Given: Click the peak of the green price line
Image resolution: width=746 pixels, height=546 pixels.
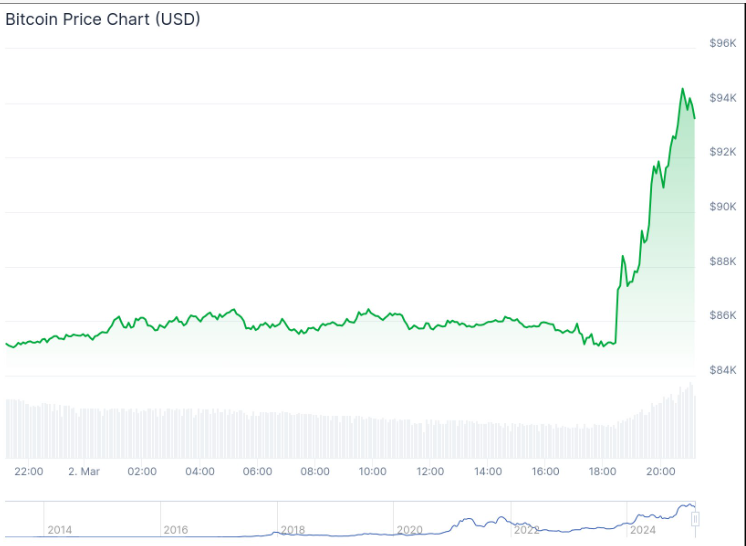Looking at the screenshot, I should tap(683, 89).
